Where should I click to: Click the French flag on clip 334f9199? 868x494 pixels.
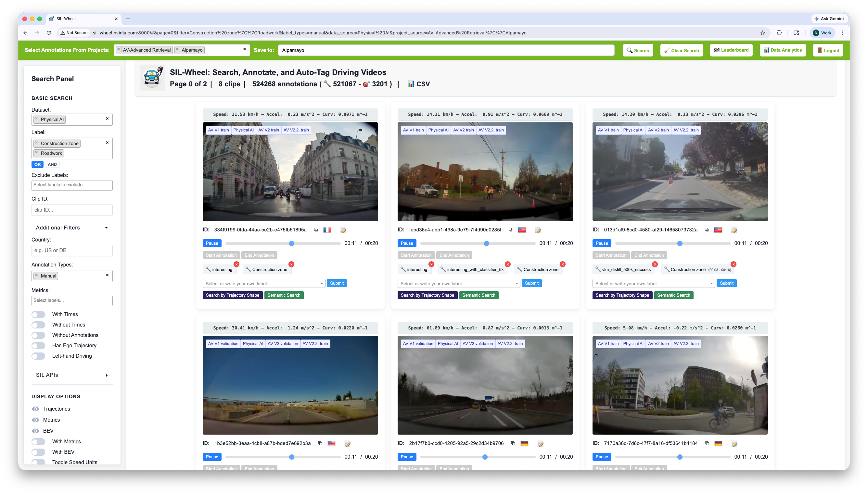click(327, 230)
